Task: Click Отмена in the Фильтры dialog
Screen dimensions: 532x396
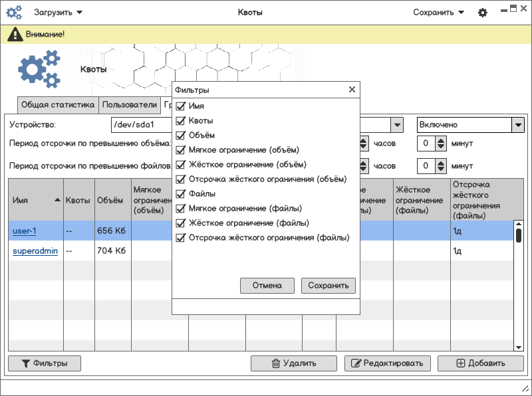Action: (267, 286)
